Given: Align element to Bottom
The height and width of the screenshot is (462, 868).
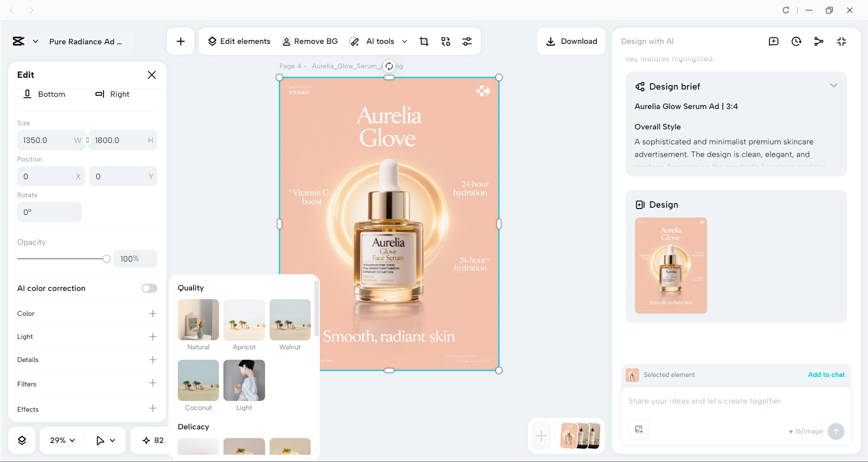Looking at the screenshot, I should point(44,94).
